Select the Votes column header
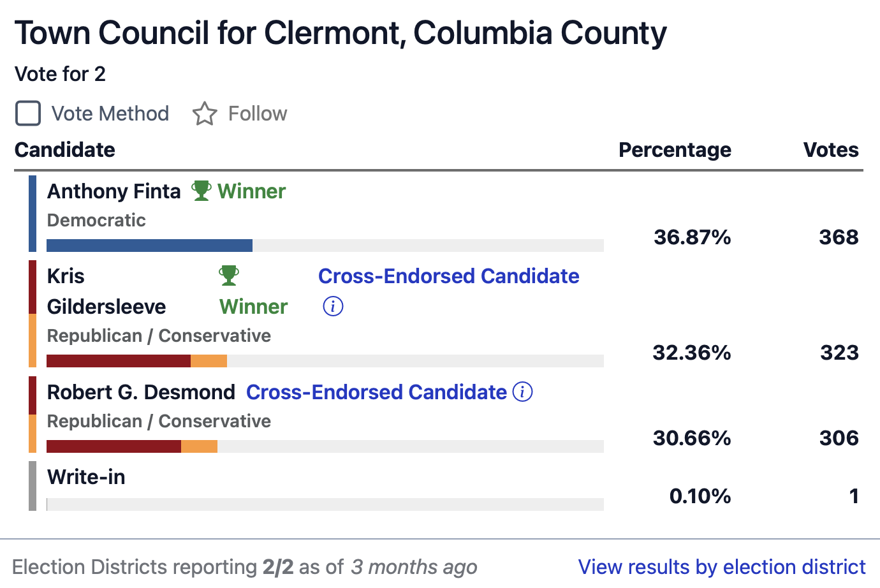880x588 pixels. pos(831,149)
